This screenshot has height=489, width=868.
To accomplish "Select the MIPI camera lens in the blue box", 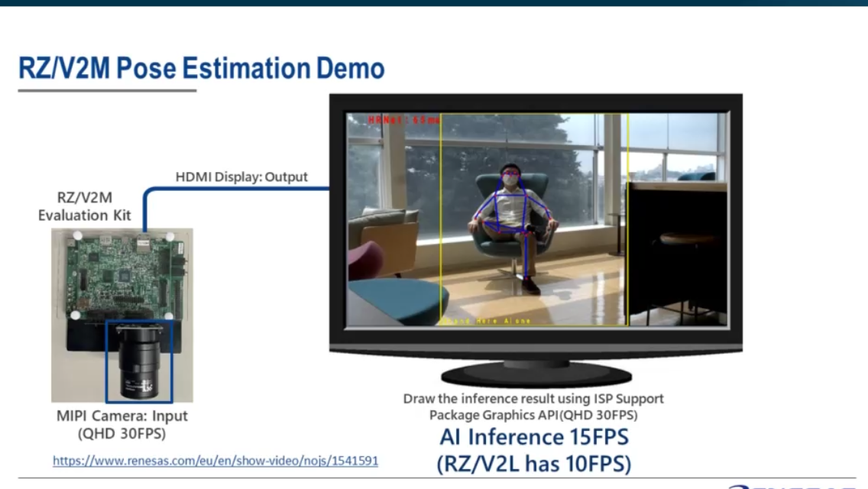I will [139, 361].
